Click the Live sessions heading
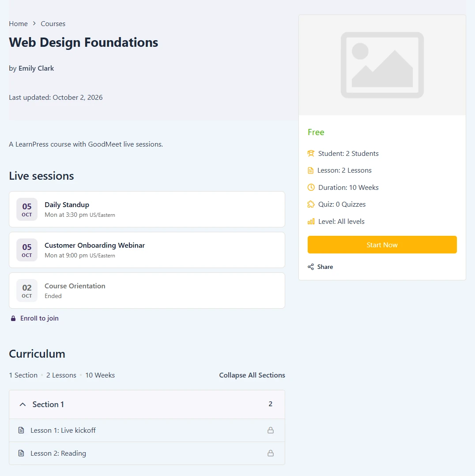The width and height of the screenshot is (475, 476). (x=41, y=176)
